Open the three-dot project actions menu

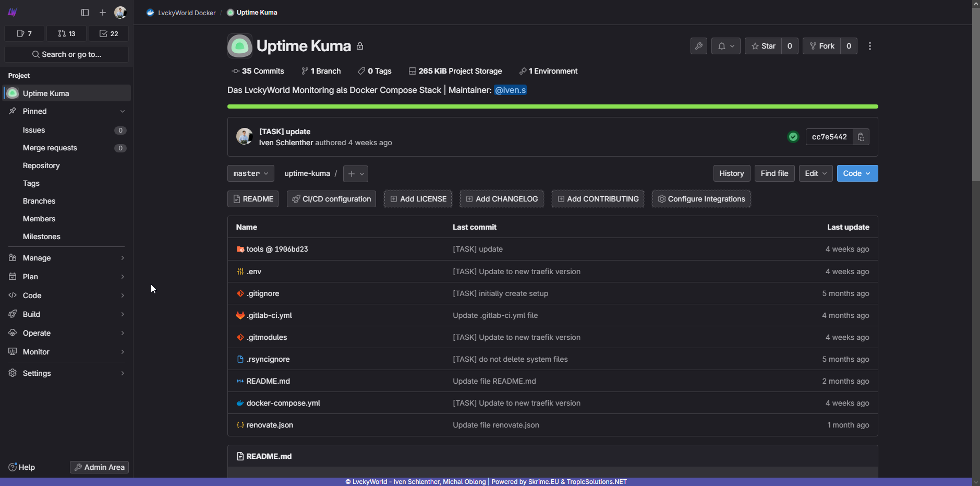click(x=869, y=46)
